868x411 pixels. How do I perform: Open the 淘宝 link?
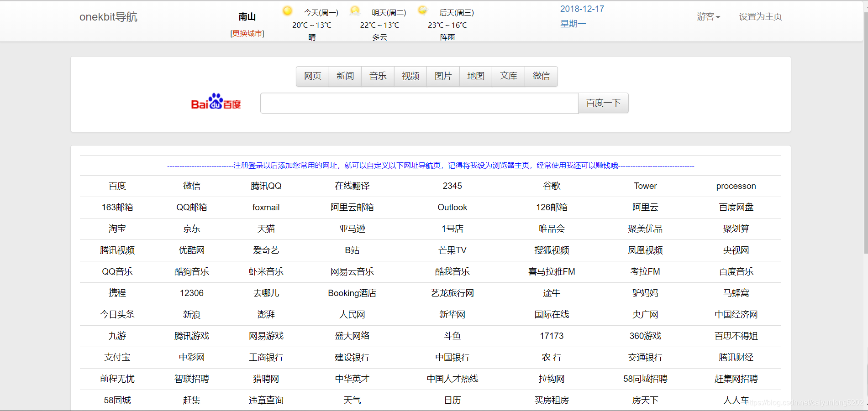(117, 229)
